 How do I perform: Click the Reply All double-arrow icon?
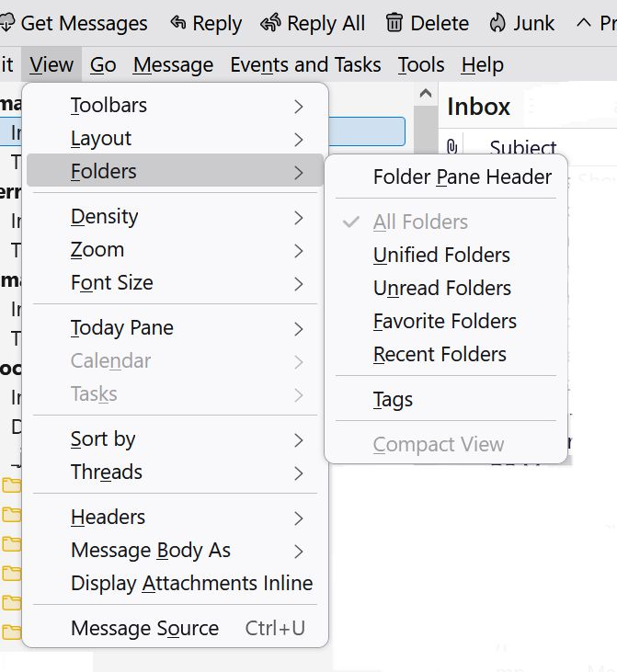(270, 22)
